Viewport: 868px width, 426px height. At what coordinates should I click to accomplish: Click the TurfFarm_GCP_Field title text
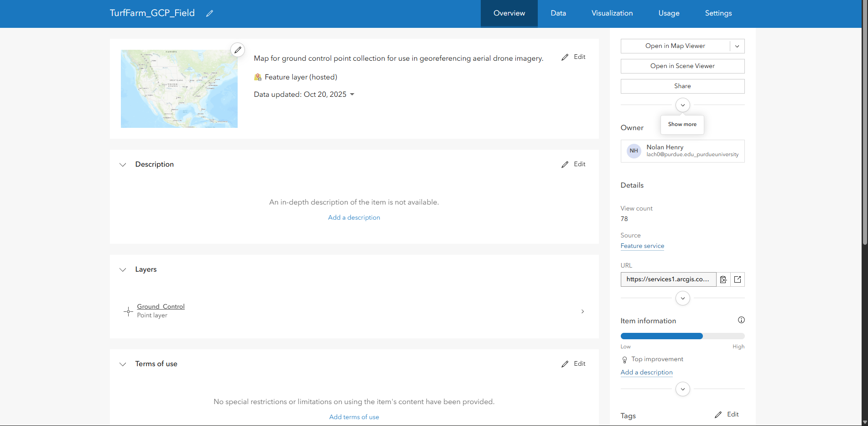pyautogui.click(x=152, y=13)
